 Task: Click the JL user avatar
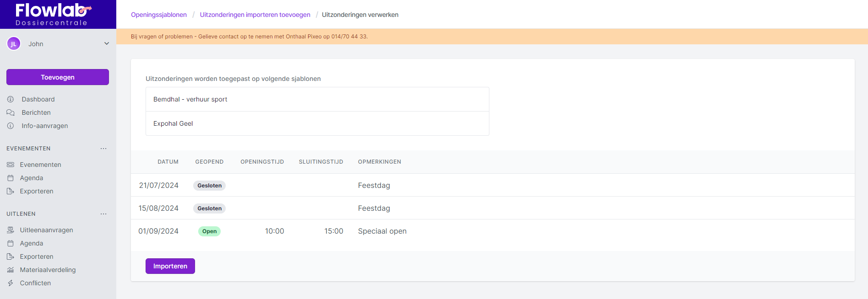pos(14,44)
